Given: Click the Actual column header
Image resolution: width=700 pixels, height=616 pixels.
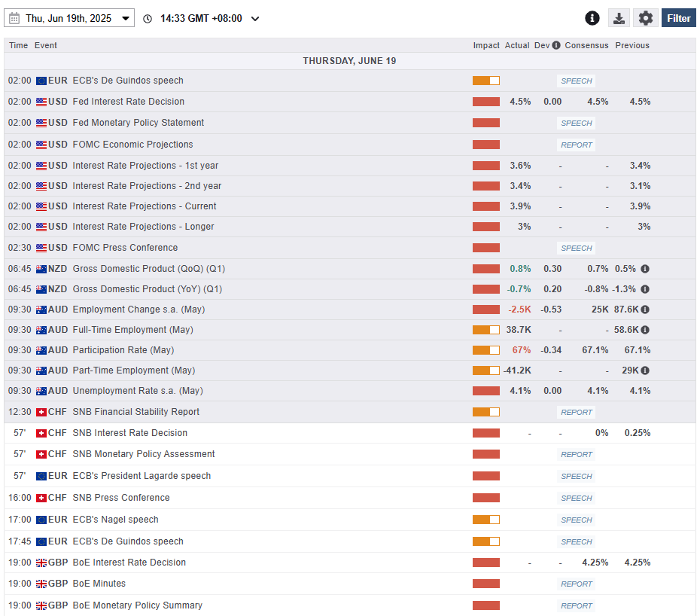Looking at the screenshot, I should click(517, 45).
